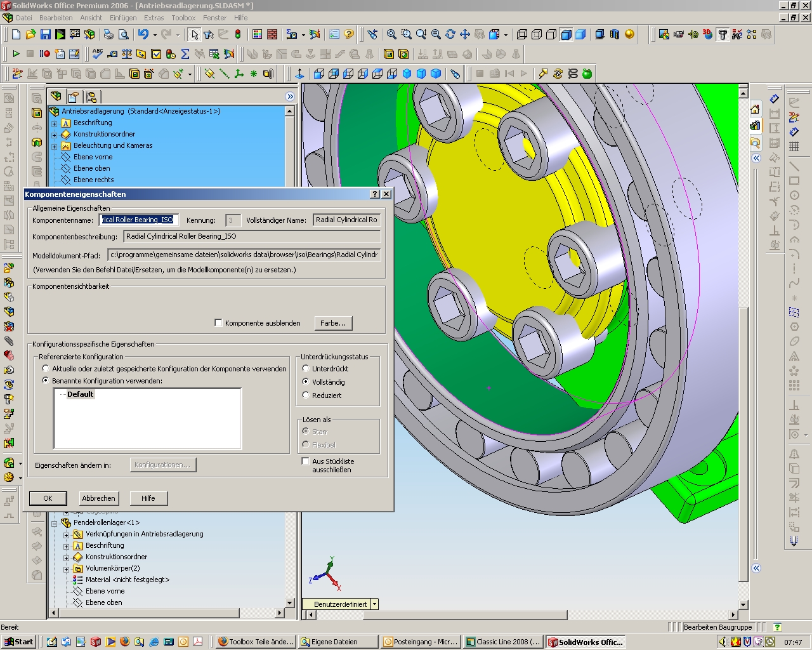812x650 pixels.
Task: Click the Save diskette icon
Action: click(x=46, y=34)
